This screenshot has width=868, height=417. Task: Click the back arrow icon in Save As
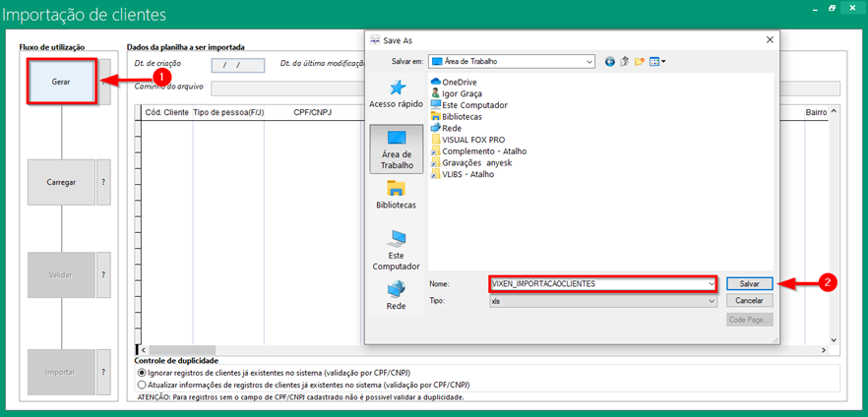coord(610,61)
